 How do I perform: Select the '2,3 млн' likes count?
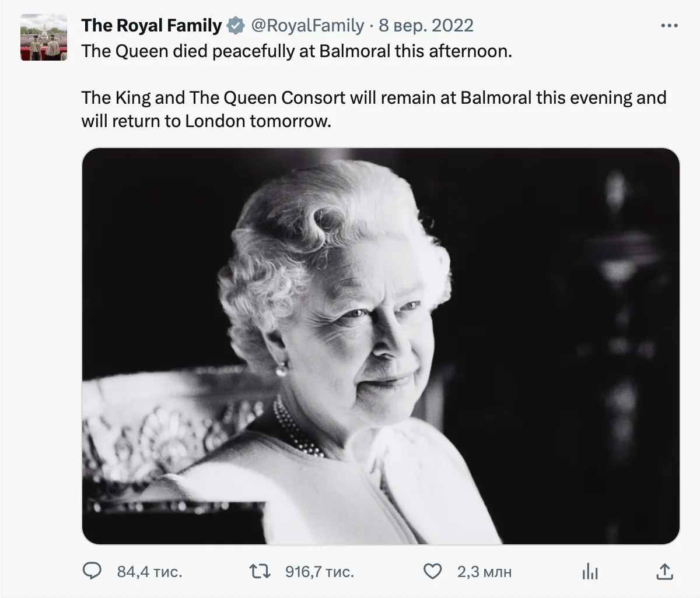(x=483, y=572)
